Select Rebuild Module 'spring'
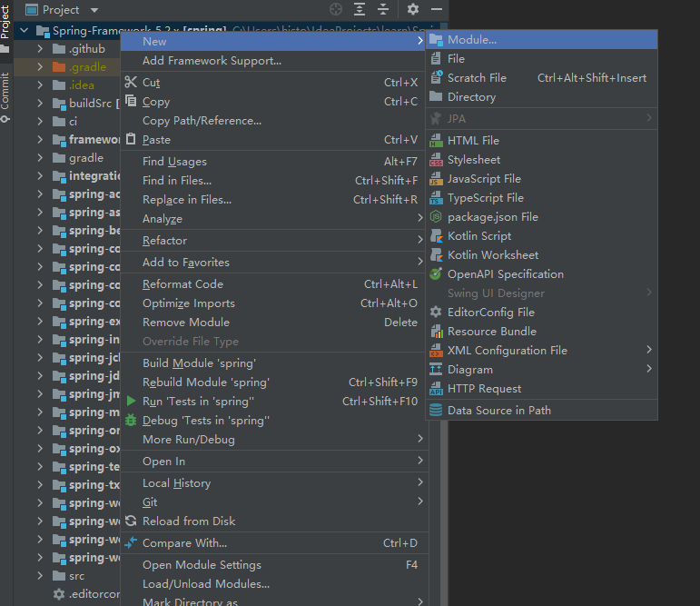Image resolution: width=700 pixels, height=606 pixels. click(274, 382)
